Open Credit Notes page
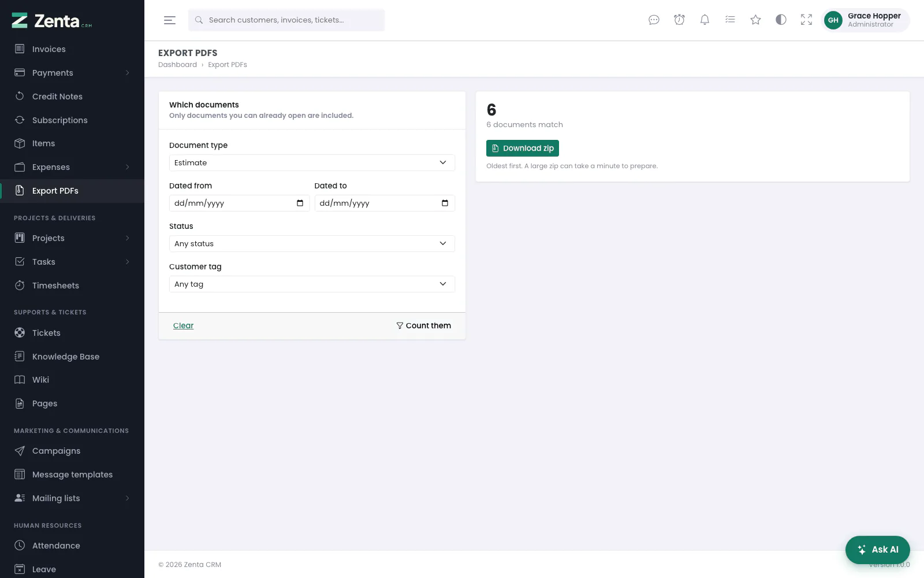This screenshot has height=578, width=924. click(72, 97)
